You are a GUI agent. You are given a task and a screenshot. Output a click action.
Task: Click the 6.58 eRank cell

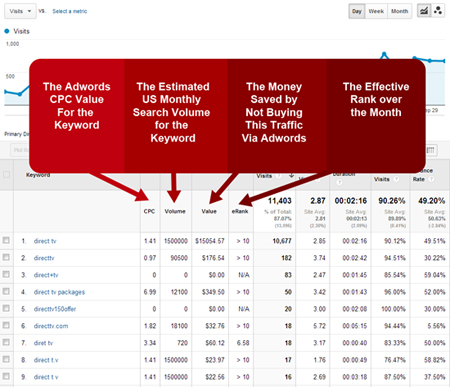click(x=243, y=343)
